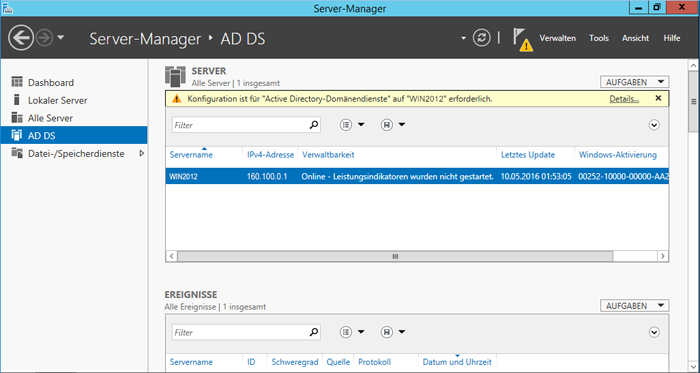Dismiss the yellow configuration warning bar

pyautogui.click(x=658, y=98)
